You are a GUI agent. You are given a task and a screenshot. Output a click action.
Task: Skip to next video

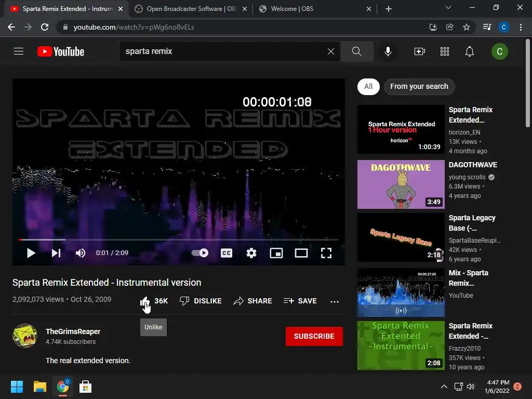[56, 253]
